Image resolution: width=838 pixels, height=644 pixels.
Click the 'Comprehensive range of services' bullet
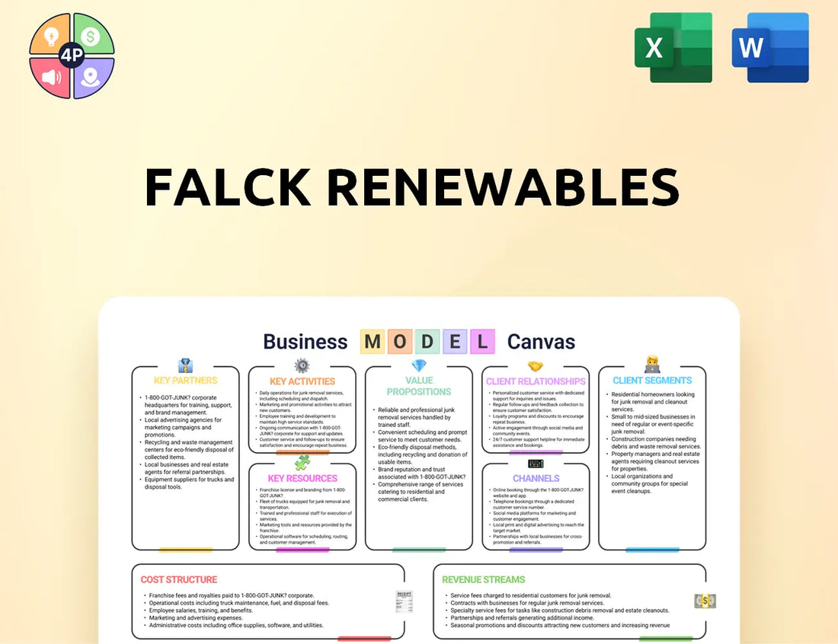coord(420,492)
